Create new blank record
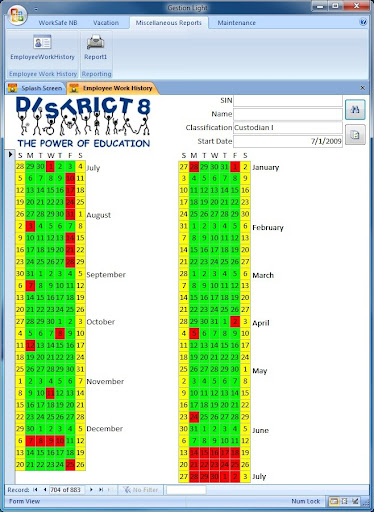This screenshot has width=374, height=512. 111,490
